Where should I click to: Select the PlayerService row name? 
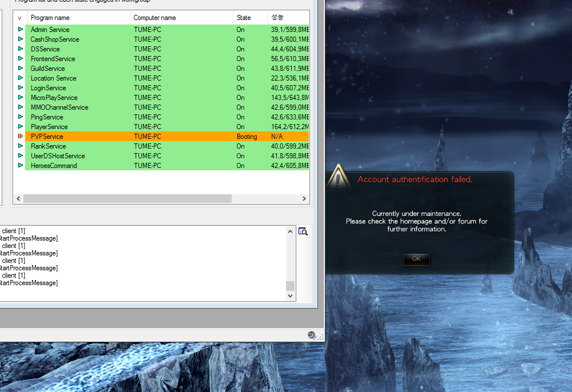point(49,127)
